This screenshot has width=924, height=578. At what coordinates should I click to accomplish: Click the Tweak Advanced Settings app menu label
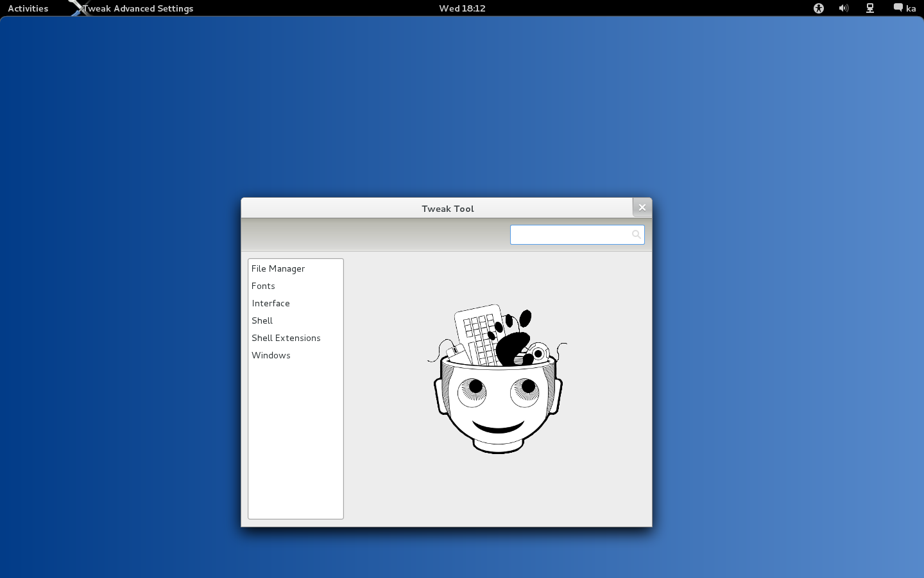click(139, 8)
